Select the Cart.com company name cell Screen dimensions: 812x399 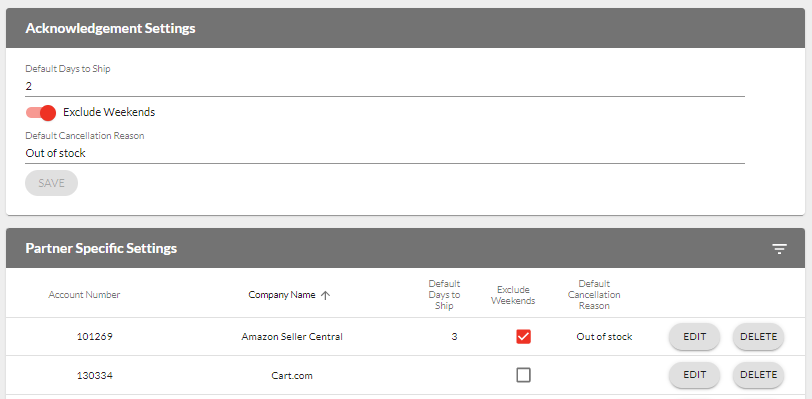(x=292, y=375)
